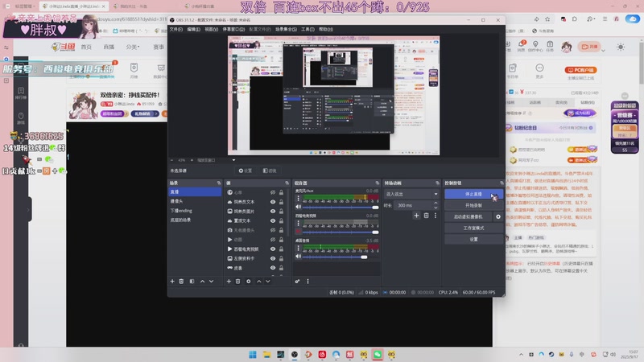644x362 pixels.
Task: Open Windows Start menu on taskbar
Action: click(x=253, y=354)
